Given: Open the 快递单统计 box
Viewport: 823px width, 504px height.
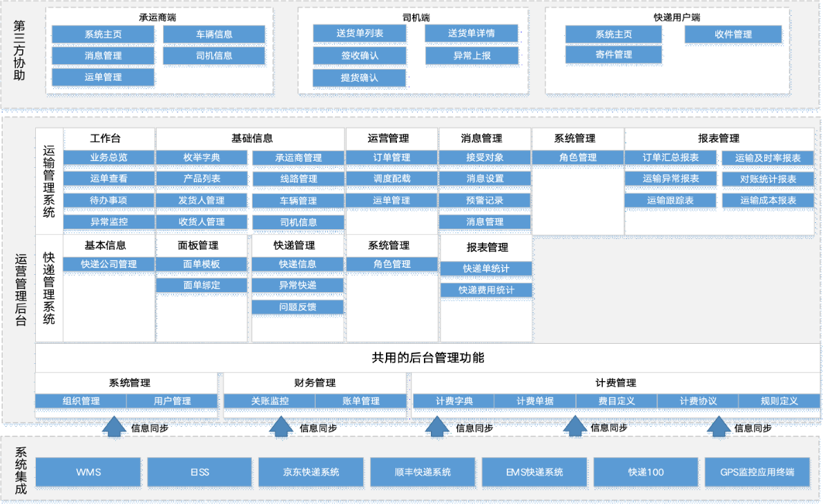Looking at the screenshot, I should [486, 269].
